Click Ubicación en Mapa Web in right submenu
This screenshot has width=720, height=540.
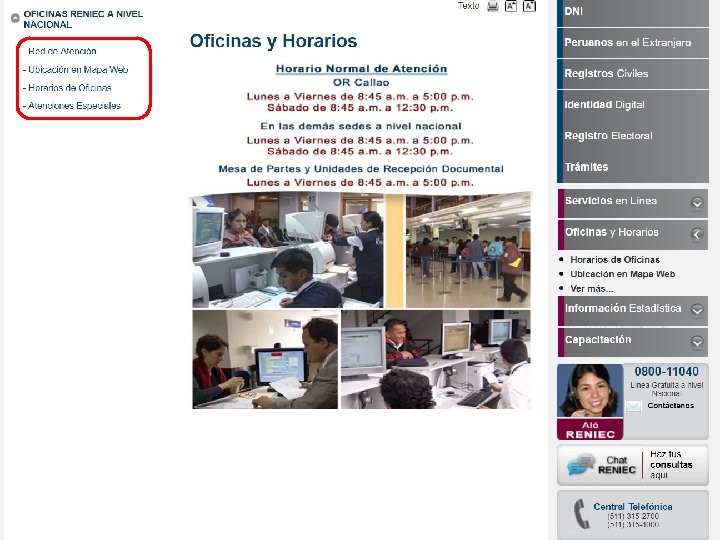click(623, 274)
